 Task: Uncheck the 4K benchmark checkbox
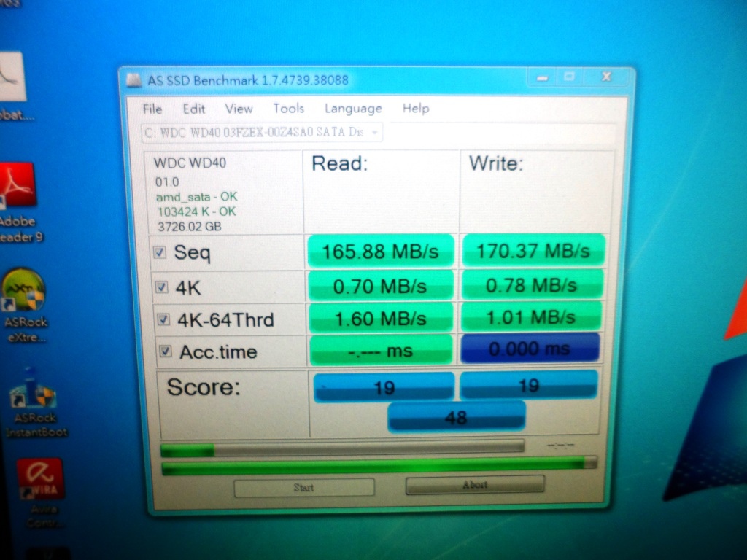click(161, 287)
